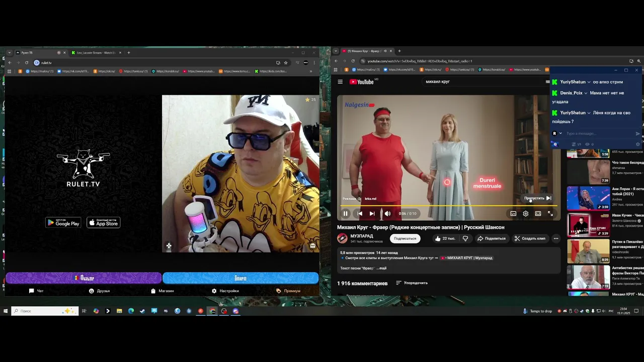Open Премиум tab in Rulet
Image resolution: width=644 pixels, height=362 pixels.
click(x=288, y=291)
